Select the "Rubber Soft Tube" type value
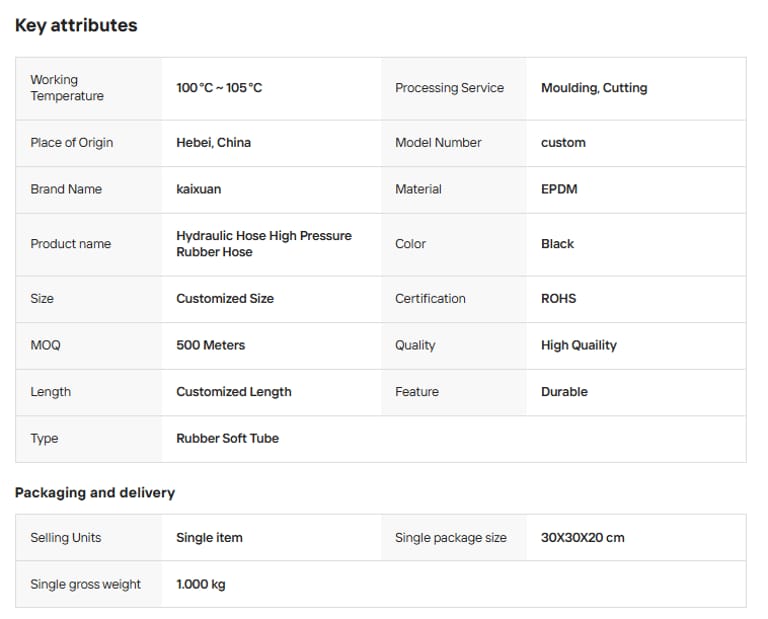 (x=227, y=438)
